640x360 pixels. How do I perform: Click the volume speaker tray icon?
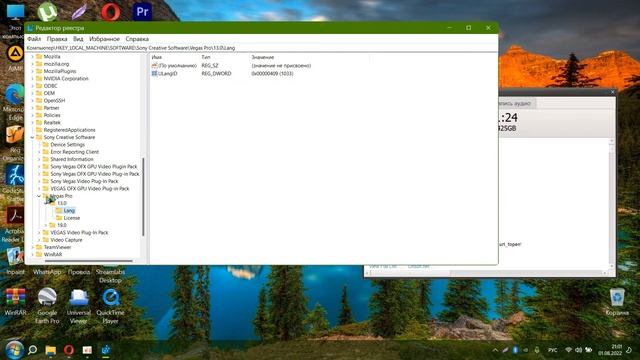point(578,350)
